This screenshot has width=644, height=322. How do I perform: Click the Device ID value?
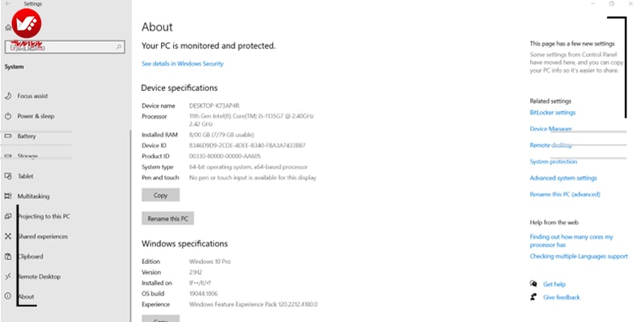[247, 146]
